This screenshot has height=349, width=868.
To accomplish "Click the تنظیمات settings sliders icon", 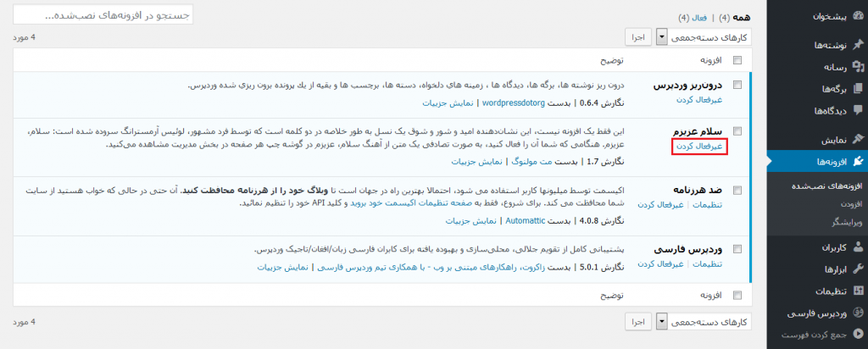I will (x=858, y=291).
